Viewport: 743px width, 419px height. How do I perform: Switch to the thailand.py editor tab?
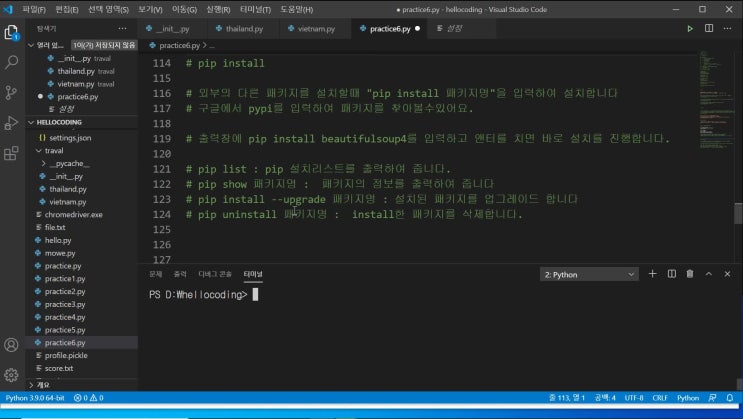244,28
